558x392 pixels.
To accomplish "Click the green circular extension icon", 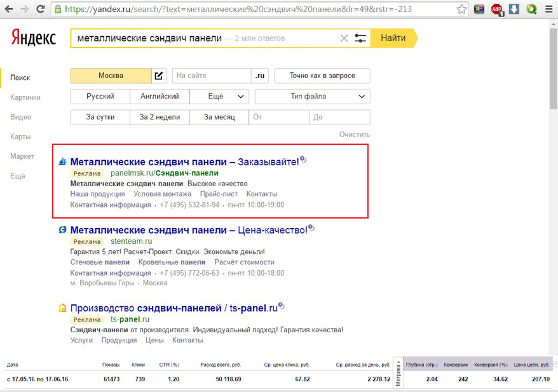I will tap(531, 10).
